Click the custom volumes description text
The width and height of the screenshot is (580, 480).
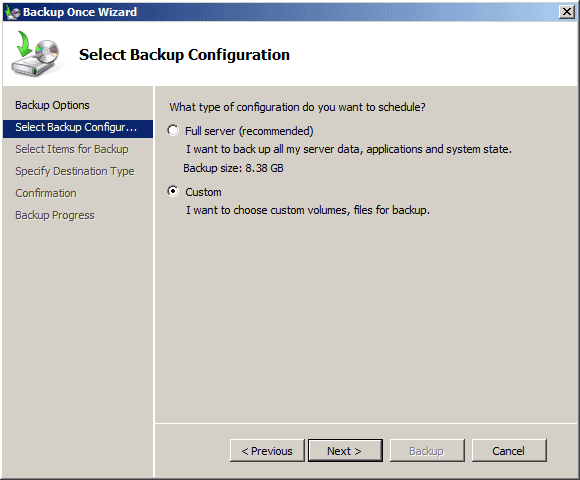click(308, 210)
